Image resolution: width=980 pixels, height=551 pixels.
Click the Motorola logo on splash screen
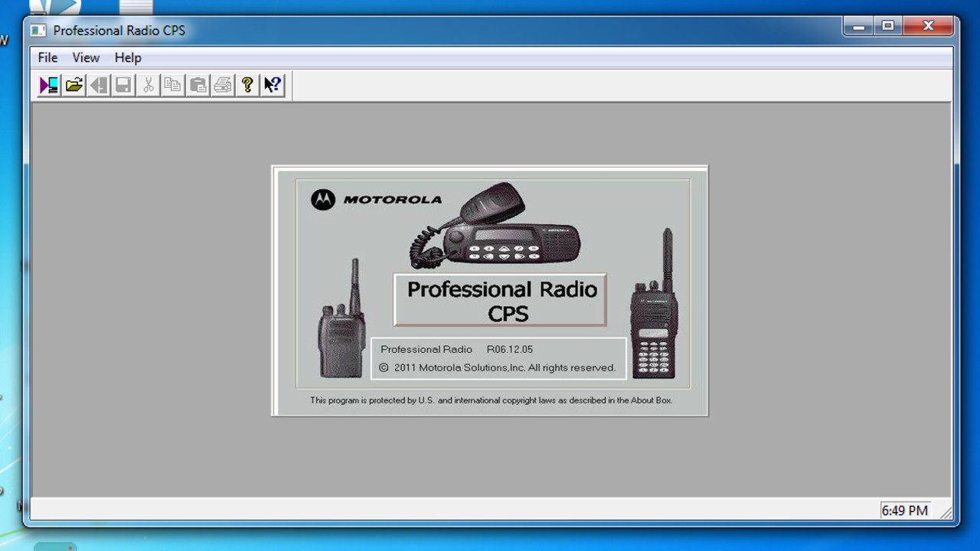coord(376,200)
